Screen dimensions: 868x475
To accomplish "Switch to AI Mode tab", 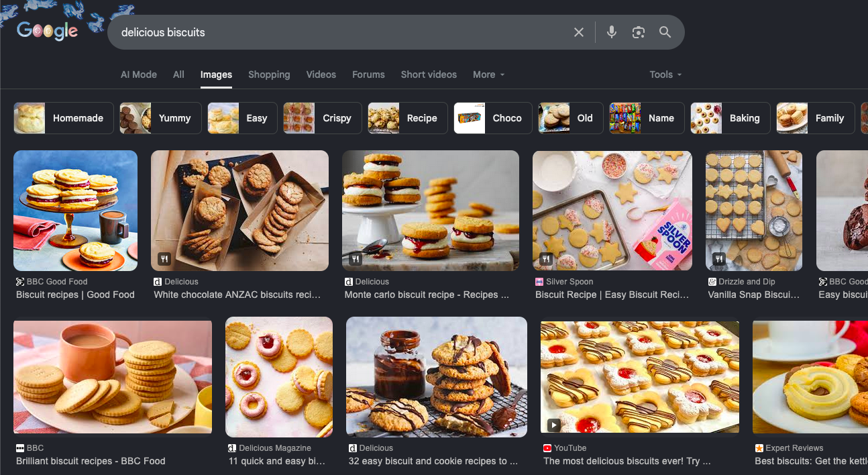I will [x=139, y=74].
